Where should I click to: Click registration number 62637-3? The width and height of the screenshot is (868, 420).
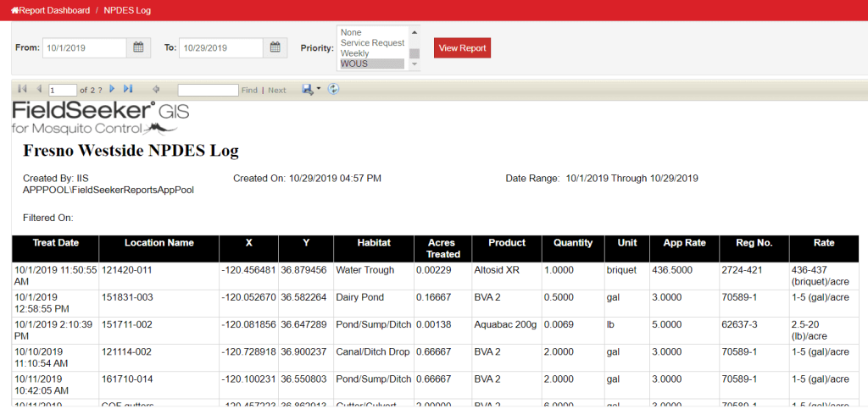[x=739, y=324]
